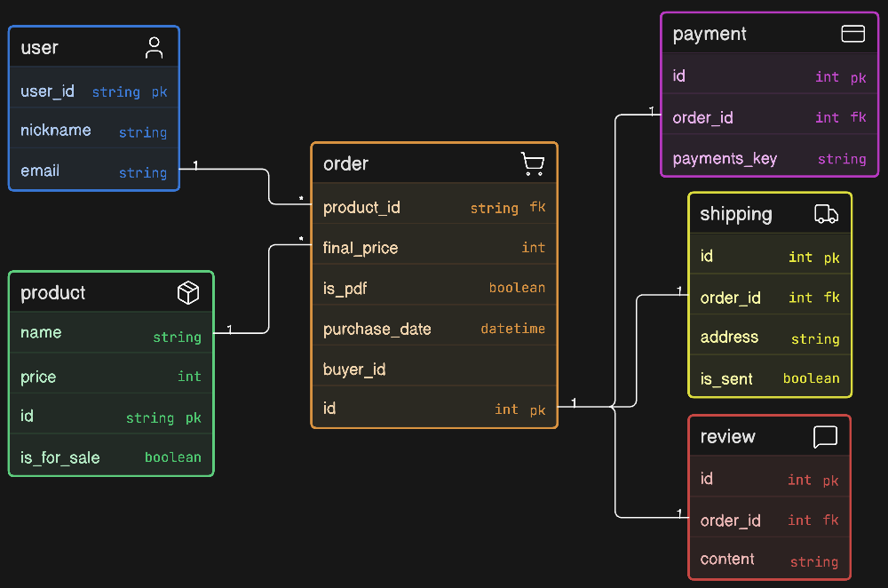Click the pk marker on user_id
Image resolution: width=888 pixels, height=588 pixels.
tap(159, 92)
